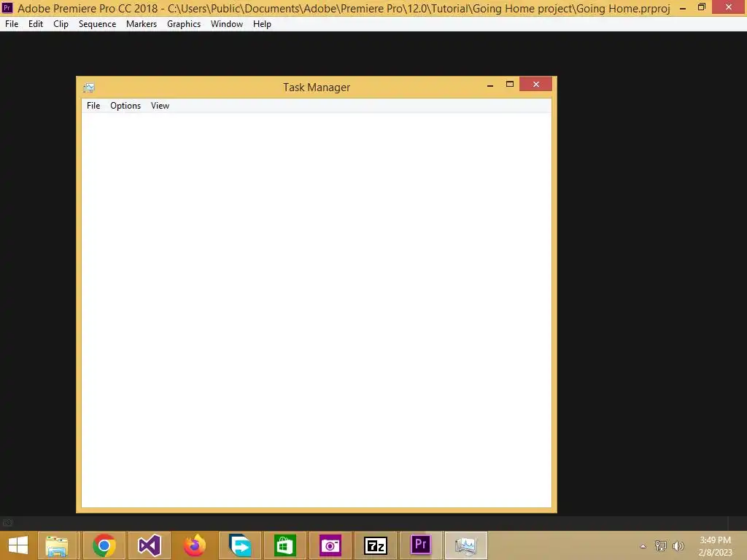Open the Task Manager View menu

coord(160,106)
